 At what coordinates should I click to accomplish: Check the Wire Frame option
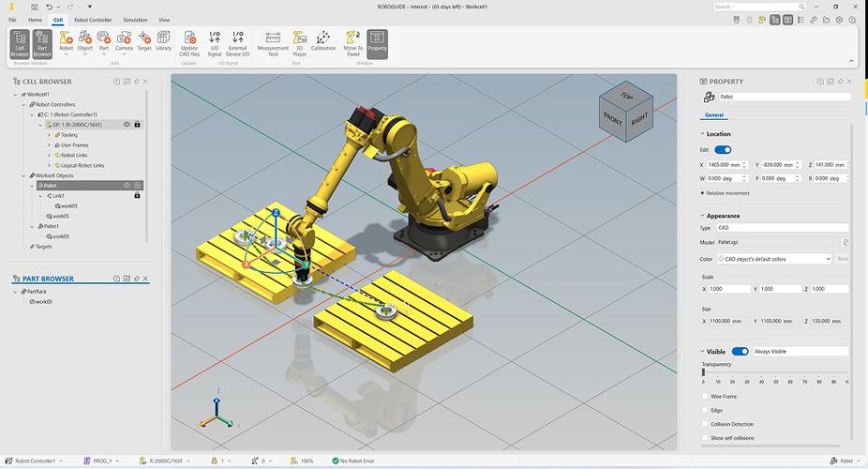[706, 396]
